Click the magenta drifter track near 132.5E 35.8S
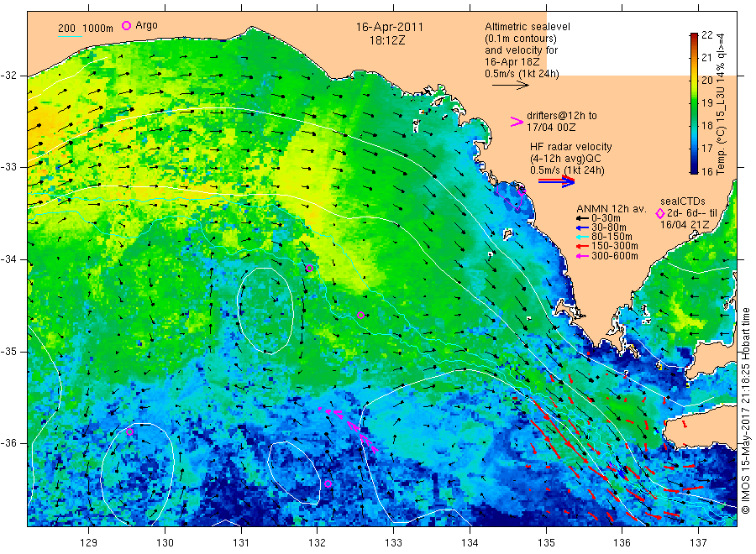This screenshot has height=554, width=756. pos(349,429)
